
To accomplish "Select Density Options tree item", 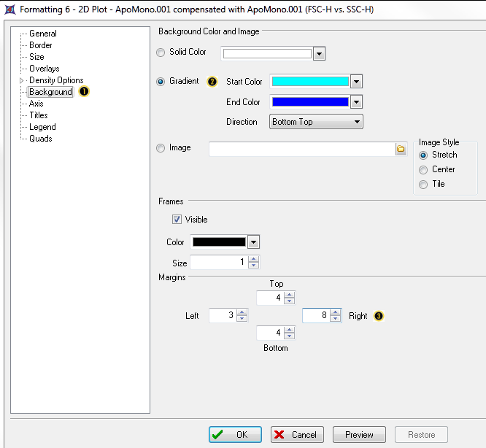I will click(56, 80).
